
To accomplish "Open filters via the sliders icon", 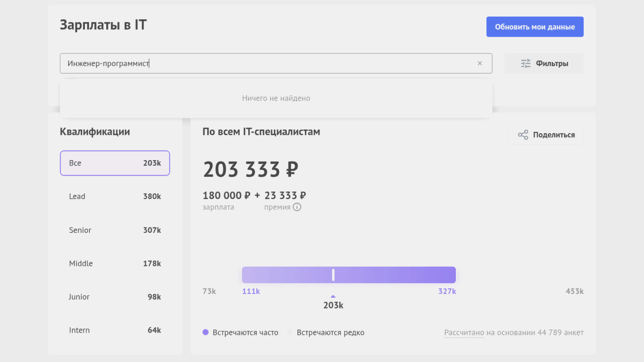I will (x=526, y=64).
